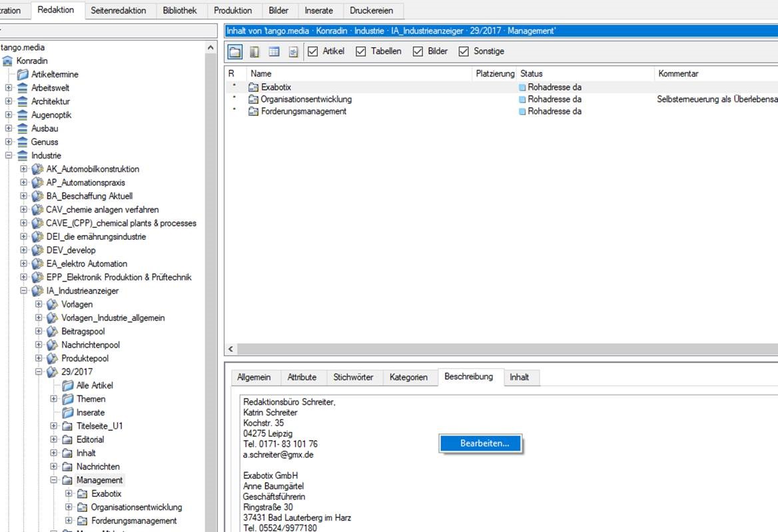Disable the Sonstige filter checkbox
The height and width of the screenshot is (532, 778).
464,51
